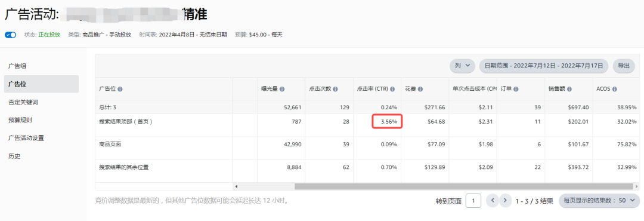Go to next page of results
644x221 pixels.
tap(506, 201)
